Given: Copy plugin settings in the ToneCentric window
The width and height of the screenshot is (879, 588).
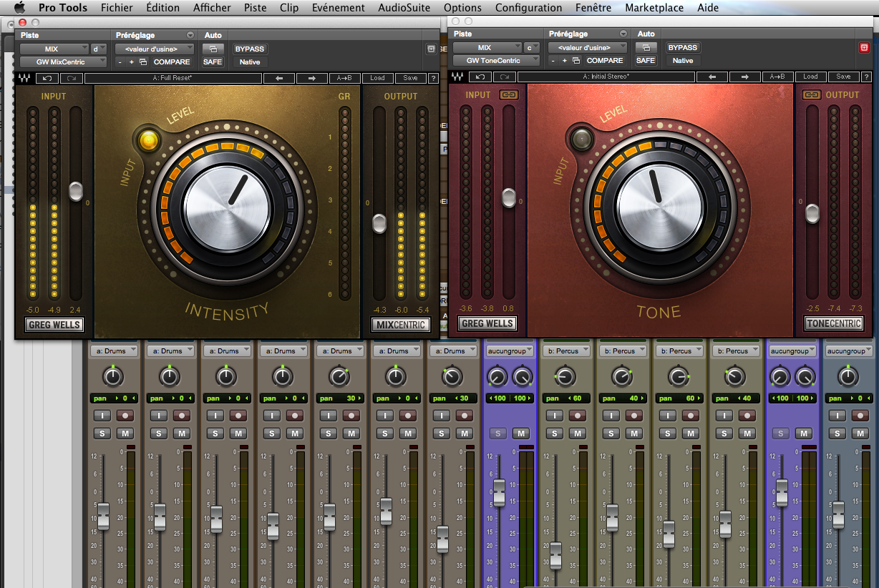Looking at the screenshot, I should (576, 61).
